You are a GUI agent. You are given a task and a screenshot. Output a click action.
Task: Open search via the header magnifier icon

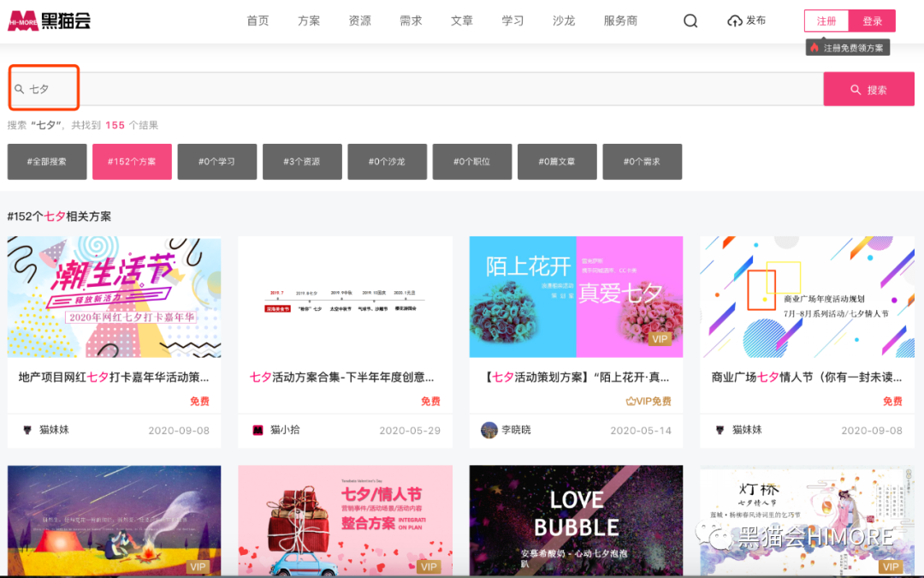pos(690,21)
